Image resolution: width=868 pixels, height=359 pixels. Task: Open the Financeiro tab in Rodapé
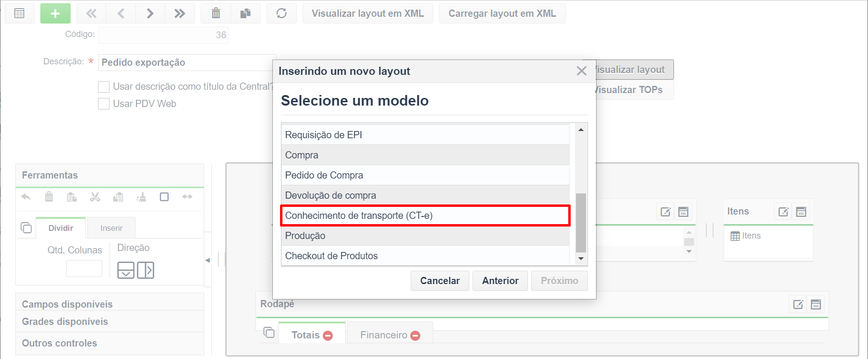coord(384,335)
